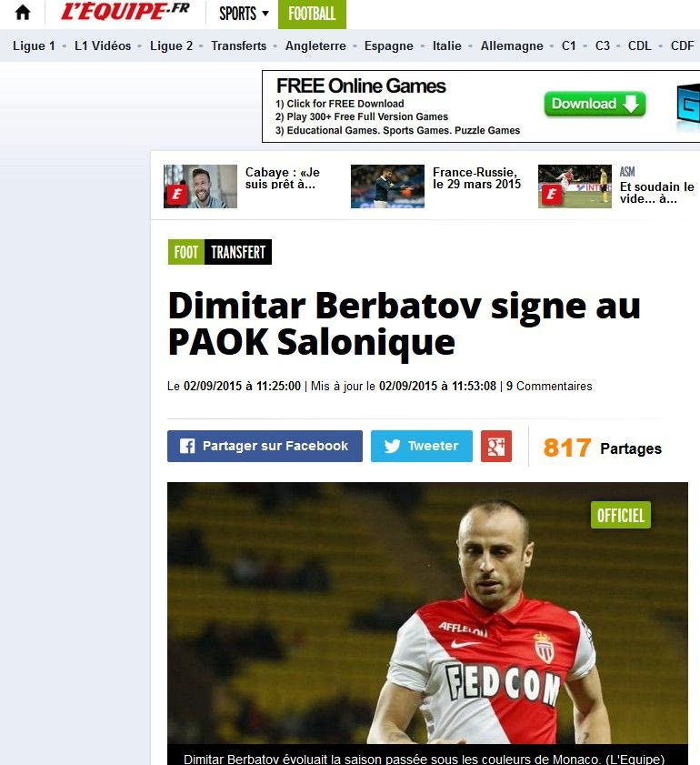Click the TRANSFERT category tag
700x765 pixels.
[x=238, y=252]
